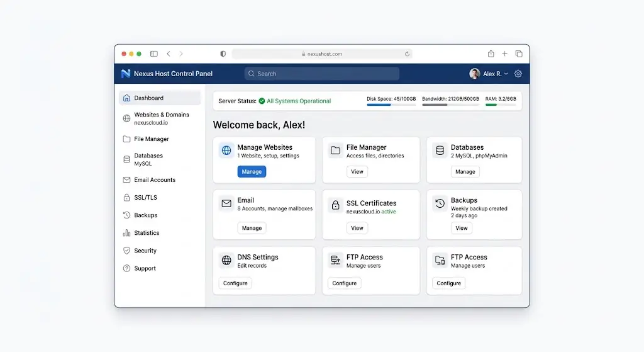Screen dimensions: 644x352
Task: Click the Databases card cylinder icon
Action: pos(440,150)
